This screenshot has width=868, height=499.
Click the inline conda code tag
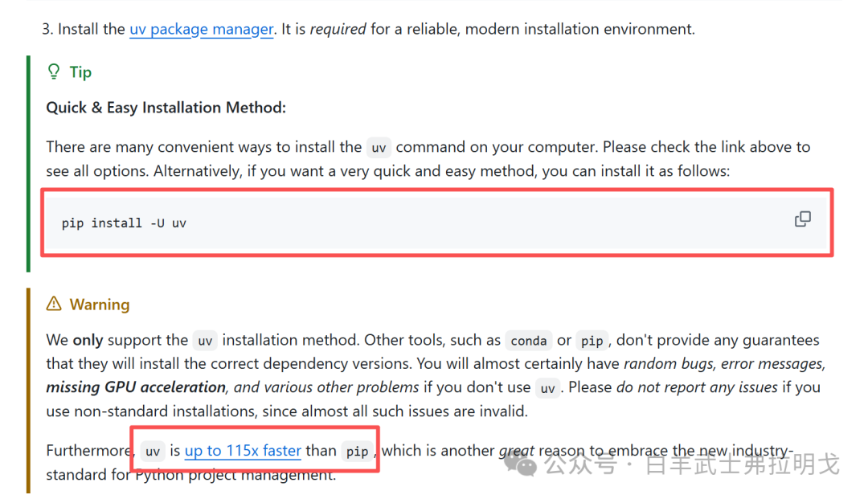(x=528, y=341)
